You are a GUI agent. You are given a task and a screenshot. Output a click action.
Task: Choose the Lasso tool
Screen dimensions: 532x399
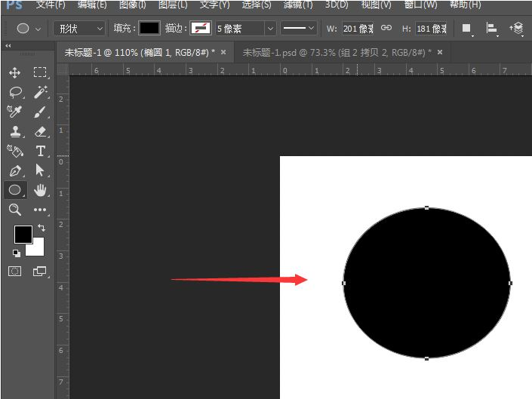[x=14, y=92]
